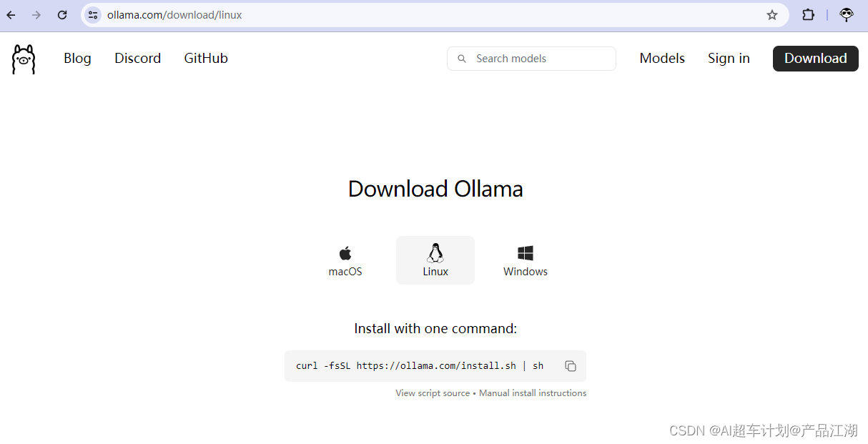Image resolution: width=868 pixels, height=444 pixels.
Task: Click the Ollama llama logo
Action: click(x=24, y=59)
